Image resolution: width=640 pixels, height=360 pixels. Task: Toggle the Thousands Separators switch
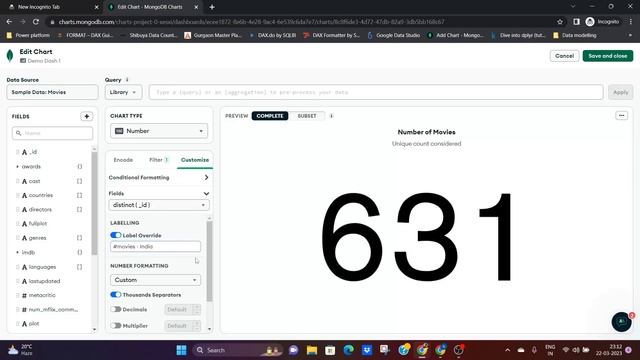[x=116, y=295]
